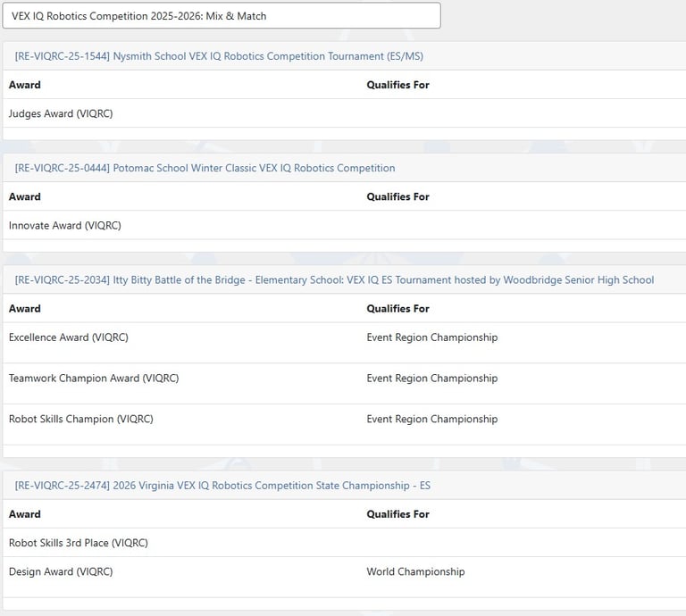This screenshot has height=616, width=686.
Task: Click World Championship qualification for Design Award
Action: click(415, 572)
